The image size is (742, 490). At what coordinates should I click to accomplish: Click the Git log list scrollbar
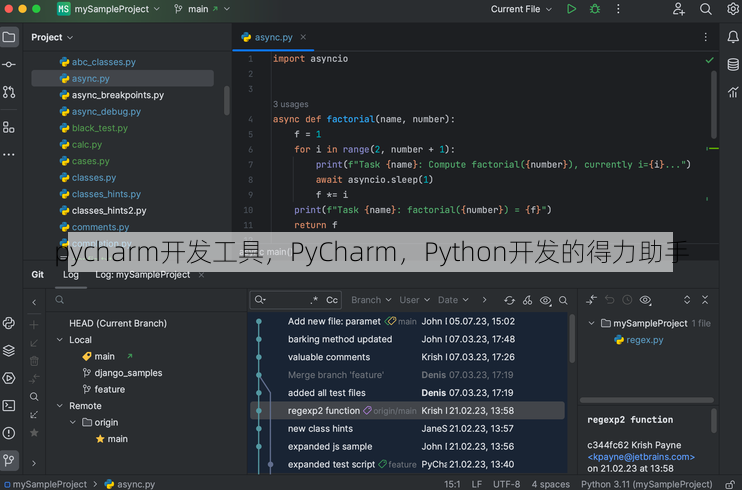click(572, 339)
